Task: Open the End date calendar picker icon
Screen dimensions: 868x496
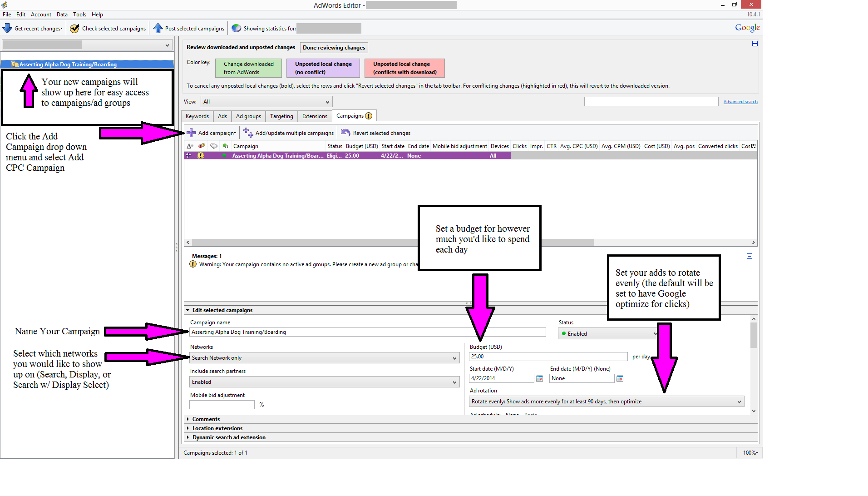Action: tap(620, 378)
